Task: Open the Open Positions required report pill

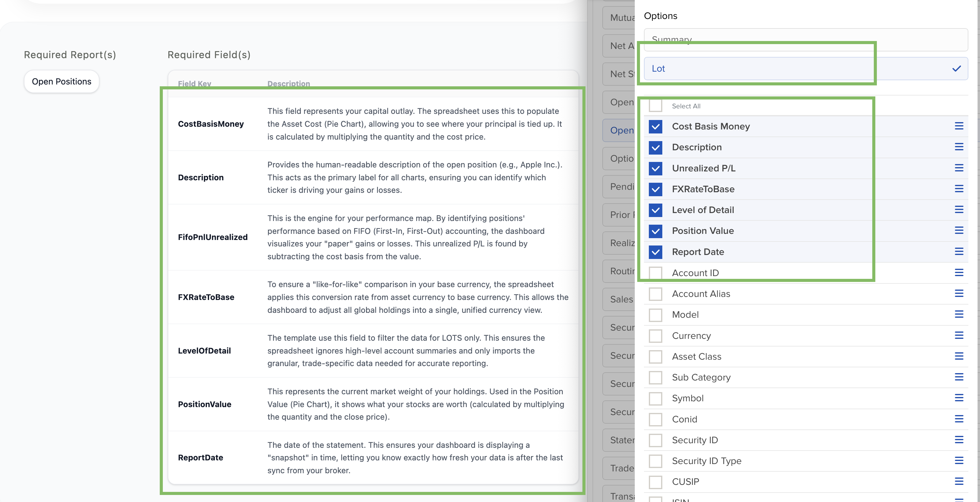Action: coord(62,81)
